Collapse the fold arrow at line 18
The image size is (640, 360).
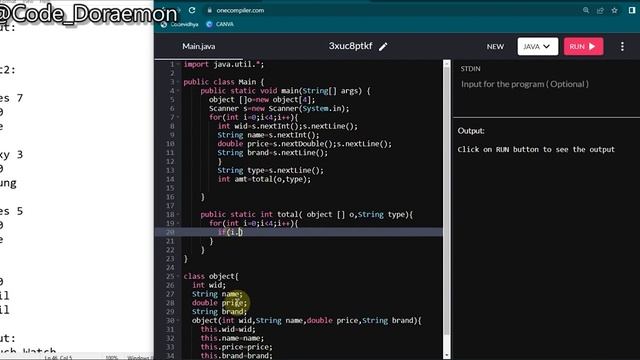[x=178, y=215]
